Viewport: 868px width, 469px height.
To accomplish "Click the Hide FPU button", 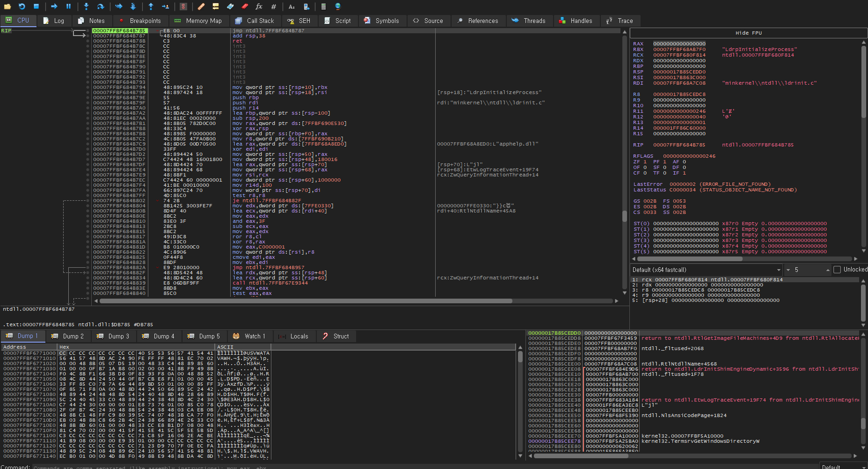I will [x=748, y=33].
